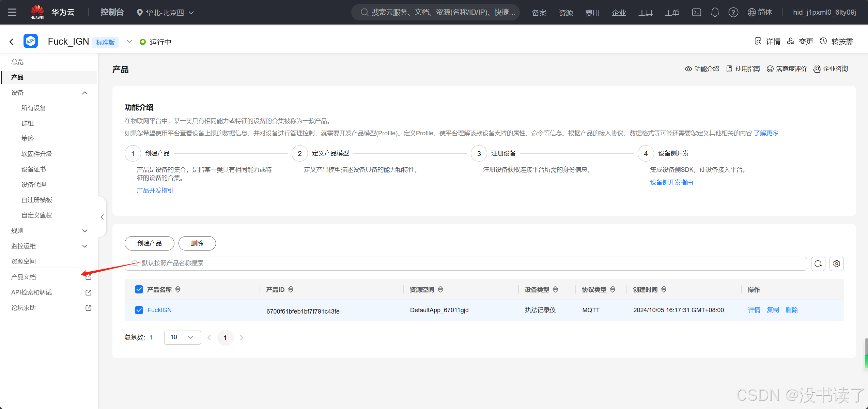Click the 创建产品 button
Screen dimensions: 868x409
(x=149, y=243)
